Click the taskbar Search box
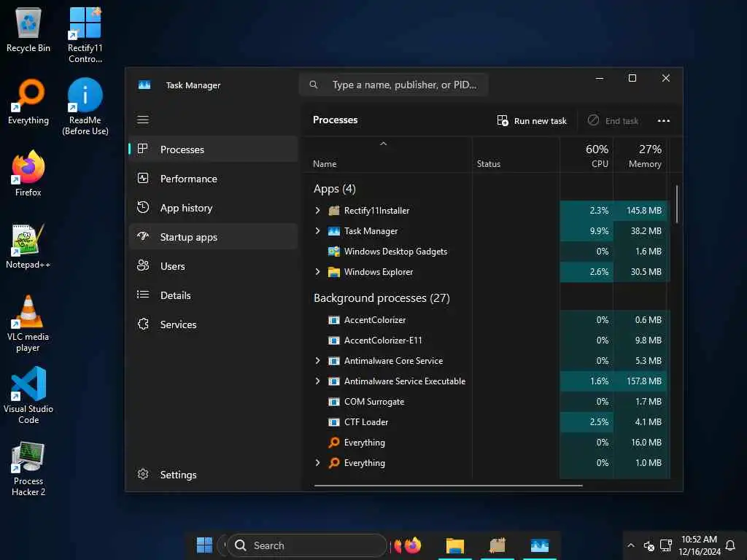Viewport: 747px width, 560px height. [x=307, y=545]
